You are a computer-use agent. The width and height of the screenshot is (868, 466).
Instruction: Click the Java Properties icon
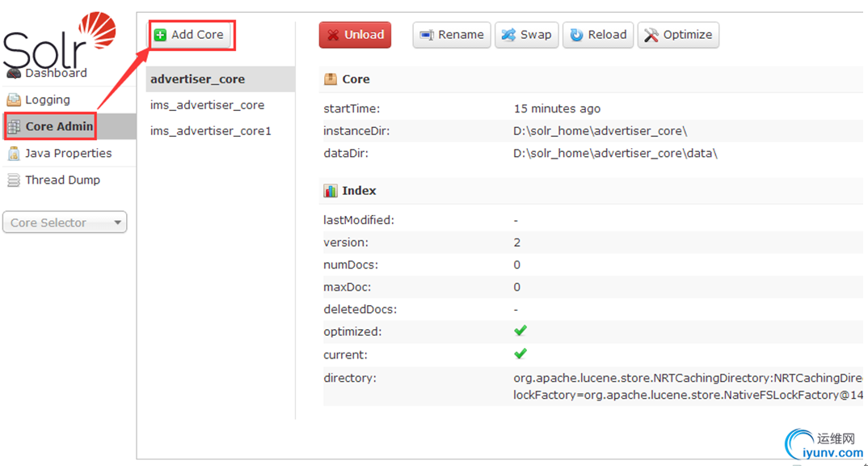14,154
